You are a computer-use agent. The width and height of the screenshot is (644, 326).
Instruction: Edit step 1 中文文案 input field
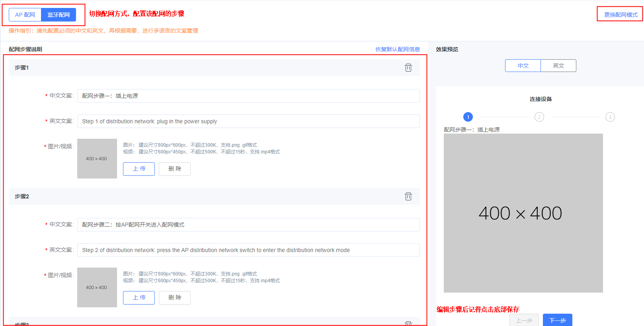point(248,96)
